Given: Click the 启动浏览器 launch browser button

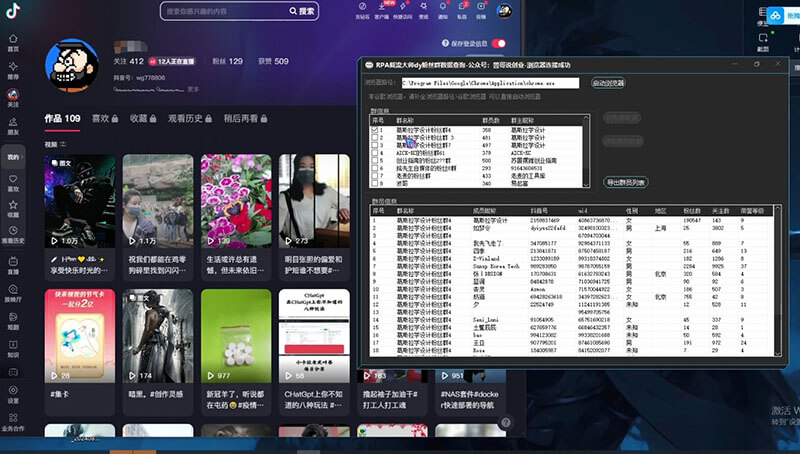Looking at the screenshot, I should click(x=608, y=83).
